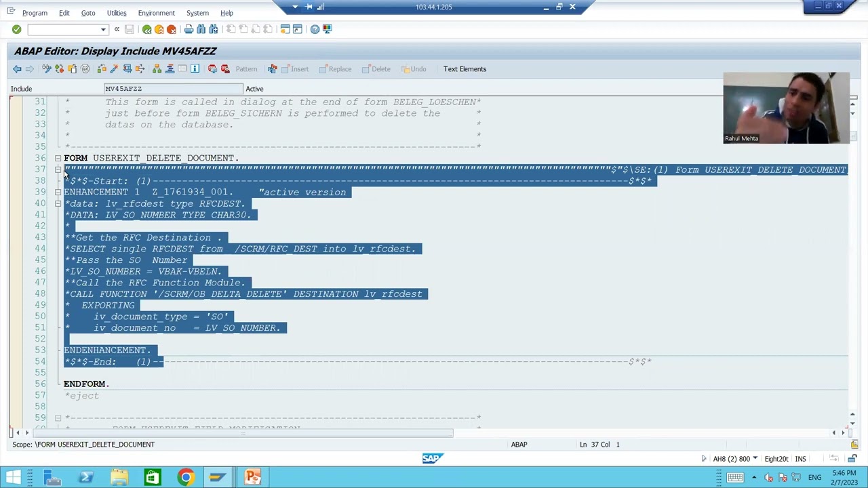This screenshot has width=868, height=488.
Task: Click the Display Navigation Window icon
Action: click(x=170, y=69)
